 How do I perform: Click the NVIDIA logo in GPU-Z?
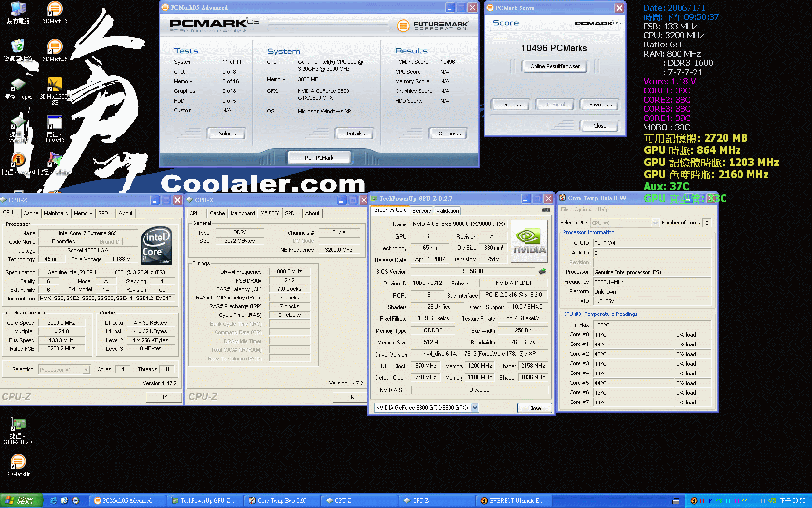(529, 241)
